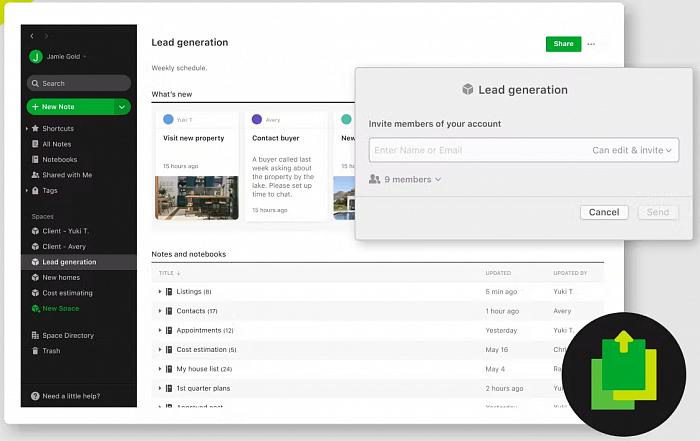
Task: Expand the Contacts notebook row
Action: pyautogui.click(x=160, y=311)
